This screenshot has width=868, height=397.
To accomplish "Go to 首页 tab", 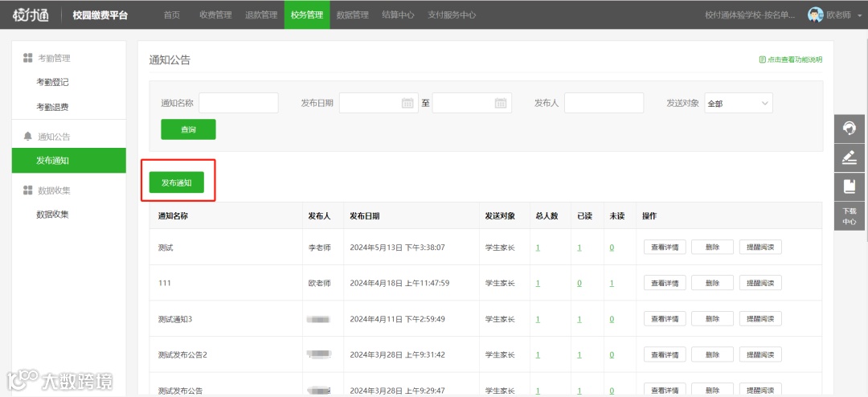I will click(172, 15).
